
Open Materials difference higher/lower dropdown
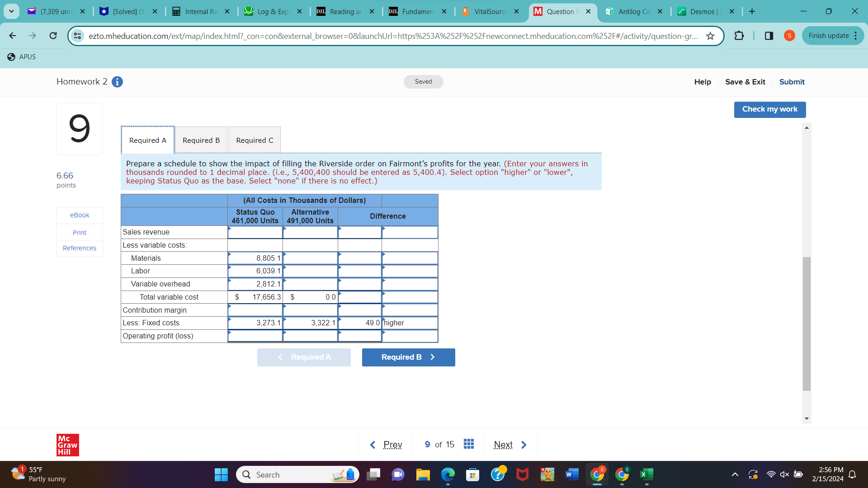[410, 258]
